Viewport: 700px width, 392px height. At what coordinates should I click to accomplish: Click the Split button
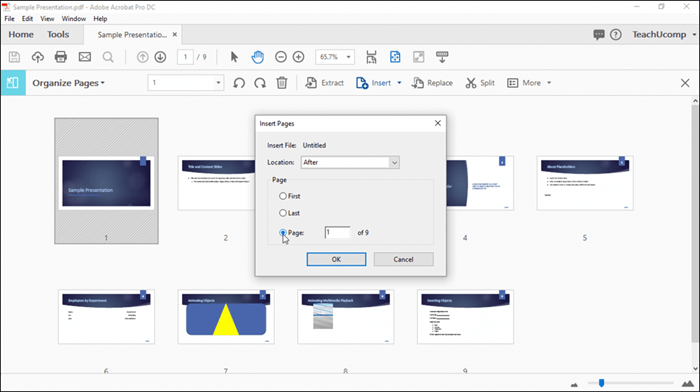(480, 83)
